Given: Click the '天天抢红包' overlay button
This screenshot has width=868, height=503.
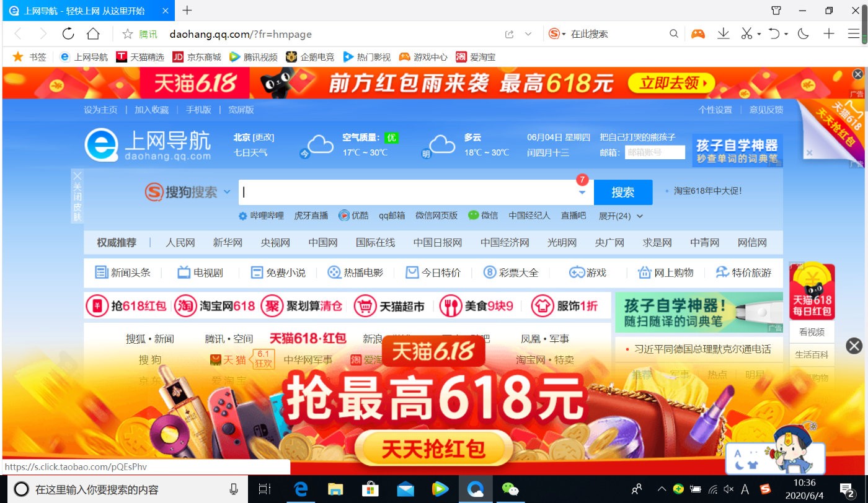Looking at the screenshot, I should (433, 448).
